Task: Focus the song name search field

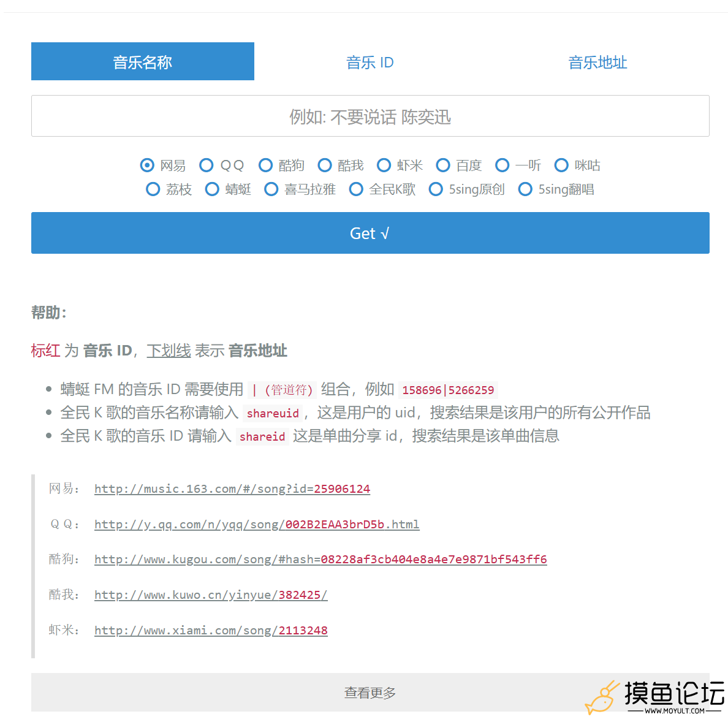Action: pos(370,116)
